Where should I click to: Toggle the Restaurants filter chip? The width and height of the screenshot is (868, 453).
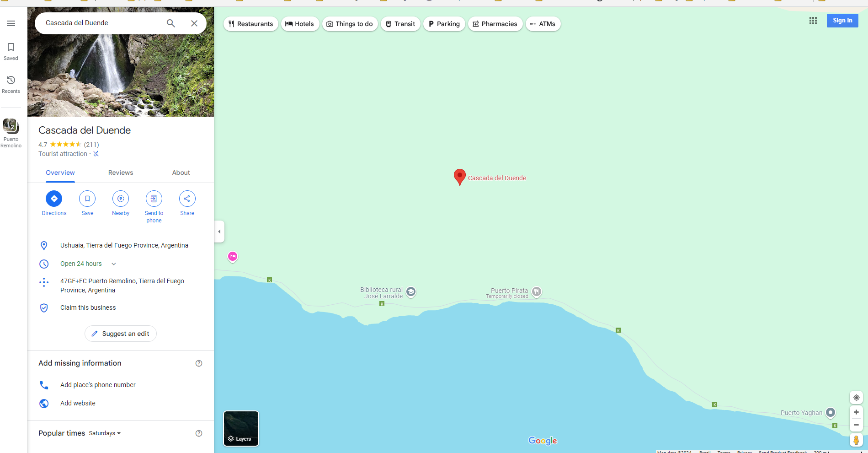[250, 24]
